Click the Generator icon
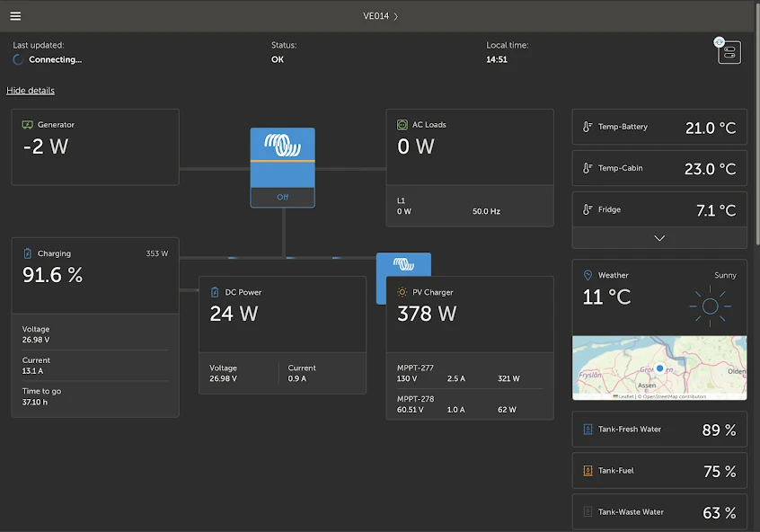Screen dimensions: 760x532 28,125
